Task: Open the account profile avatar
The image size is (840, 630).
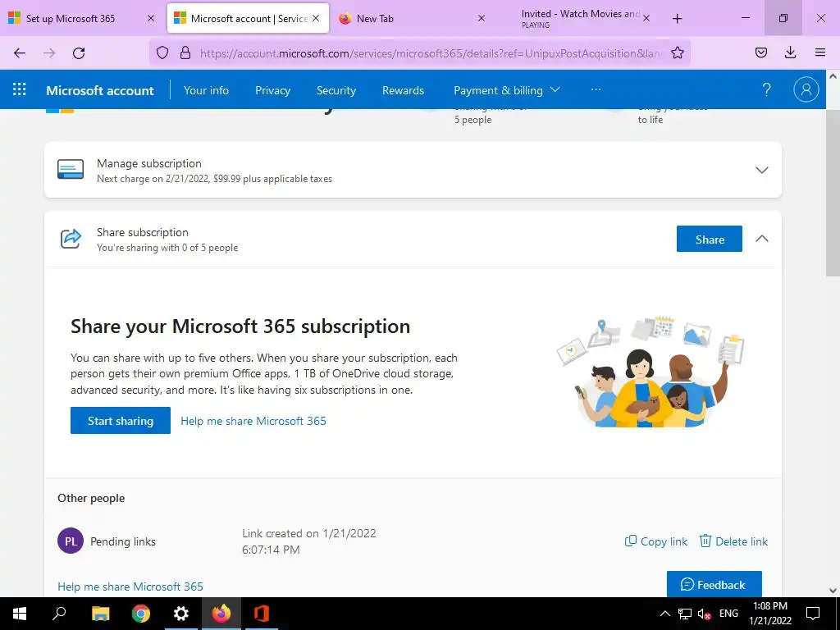Action: (x=806, y=89)
